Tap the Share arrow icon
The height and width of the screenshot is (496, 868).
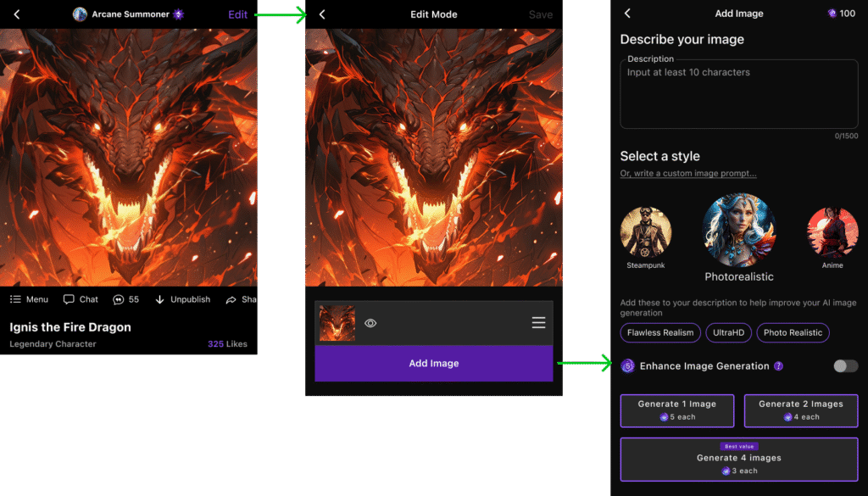(231, 299)
